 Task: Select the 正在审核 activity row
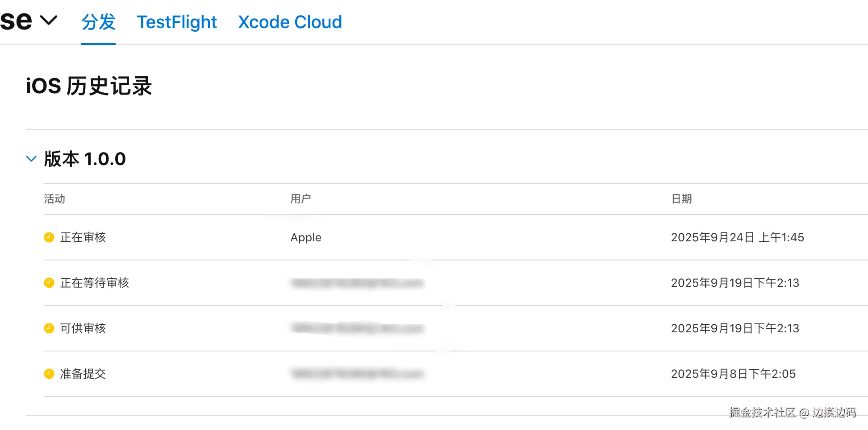point(83,237)
